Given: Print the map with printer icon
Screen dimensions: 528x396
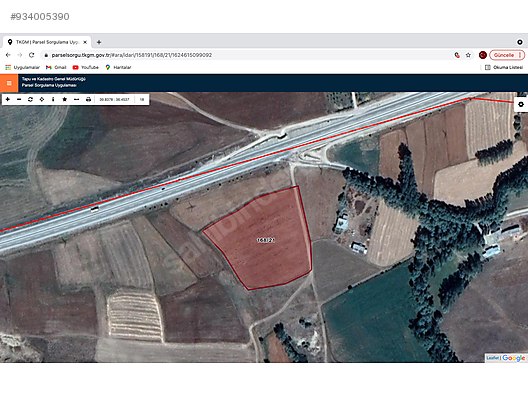Looking at the screenshot, I should [x=88, y=99].
